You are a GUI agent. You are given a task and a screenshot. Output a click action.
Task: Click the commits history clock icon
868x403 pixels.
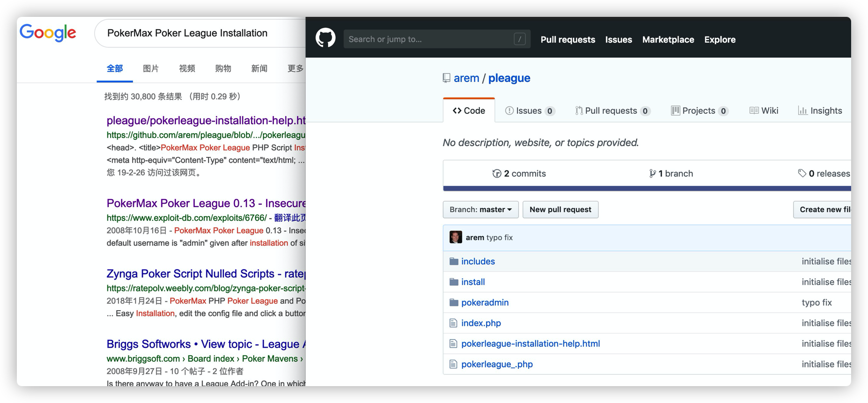(497, 173)
